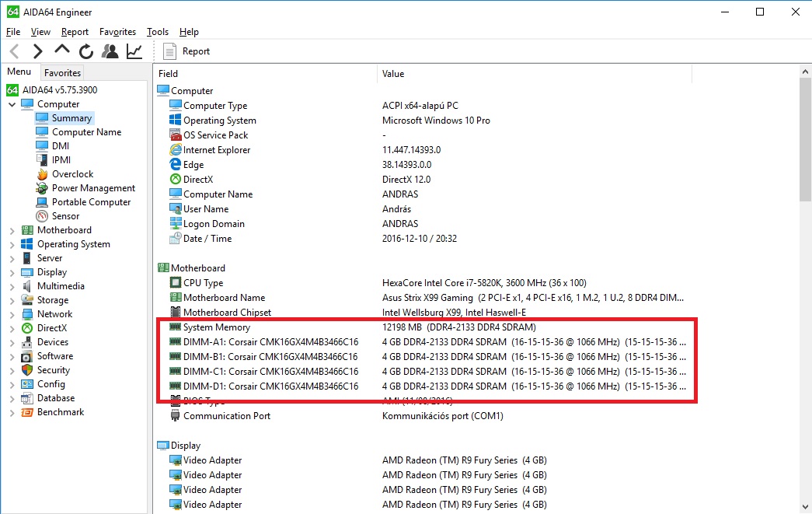
Task: Select CPU Type value HexaCore Intel Core i7-5820K
Action: click(484, 283)
